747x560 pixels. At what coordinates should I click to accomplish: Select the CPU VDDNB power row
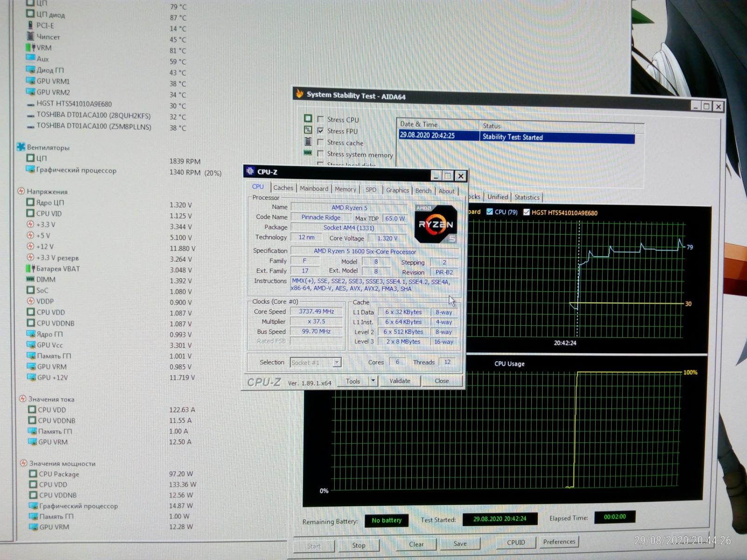coord(112,495)
